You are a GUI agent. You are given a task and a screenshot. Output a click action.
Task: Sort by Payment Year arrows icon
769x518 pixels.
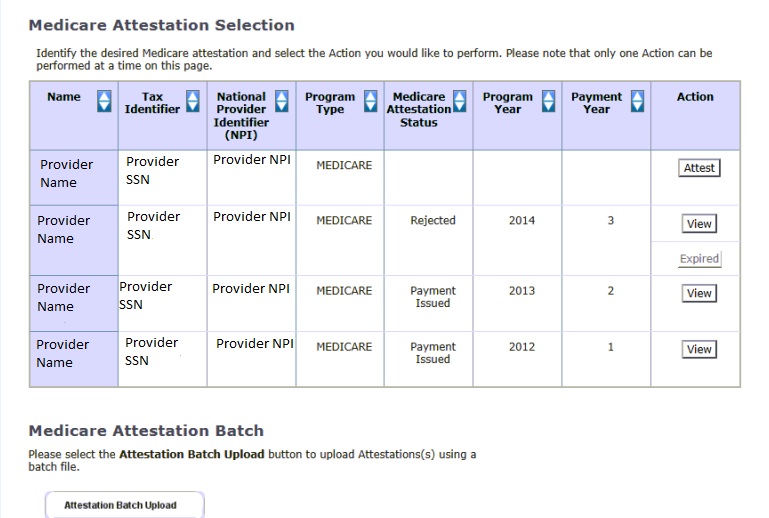636,101
